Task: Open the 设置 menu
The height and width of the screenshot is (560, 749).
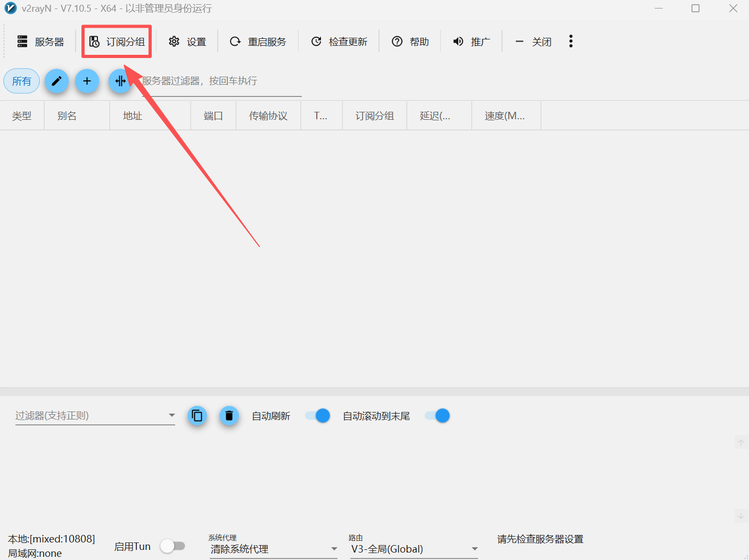Action: 187,42
